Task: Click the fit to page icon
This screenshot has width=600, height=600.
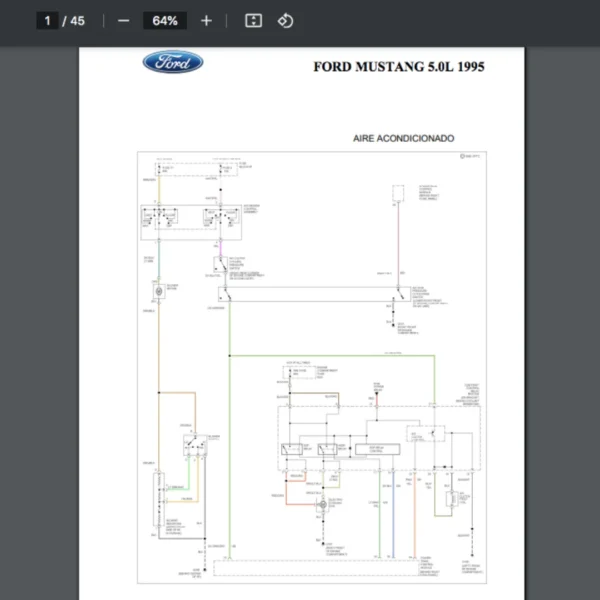Action: [x=253, y=21]
